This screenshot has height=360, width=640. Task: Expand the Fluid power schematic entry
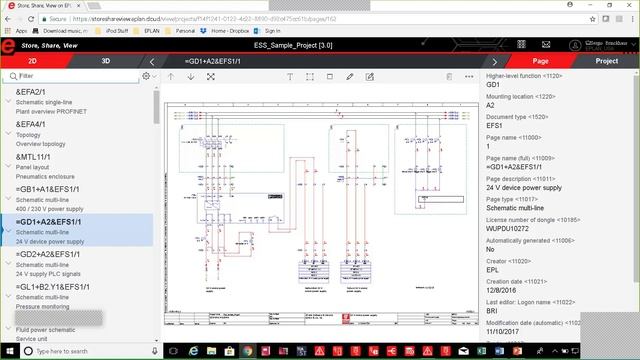[x=9, y=328]
